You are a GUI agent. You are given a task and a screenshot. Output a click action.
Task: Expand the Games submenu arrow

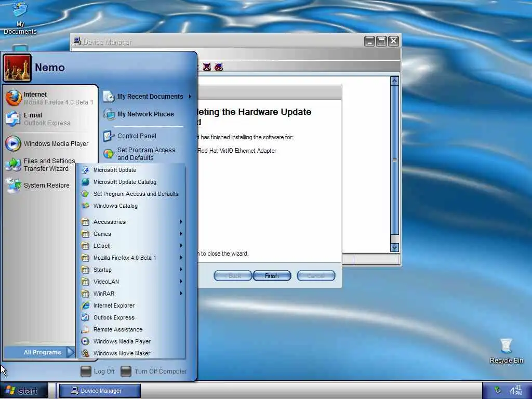tap(181, 233)
